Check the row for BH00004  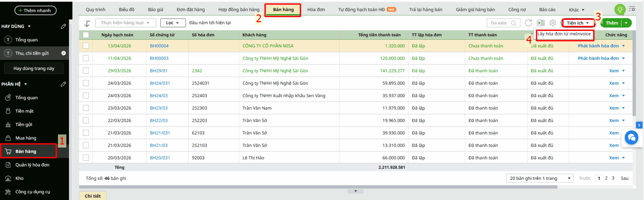pos(86,46)
